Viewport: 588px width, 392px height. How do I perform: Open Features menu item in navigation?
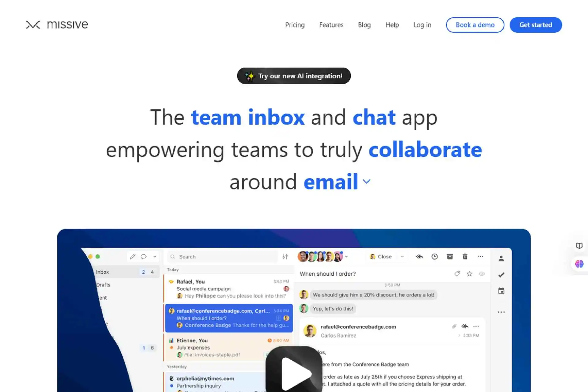331,25
